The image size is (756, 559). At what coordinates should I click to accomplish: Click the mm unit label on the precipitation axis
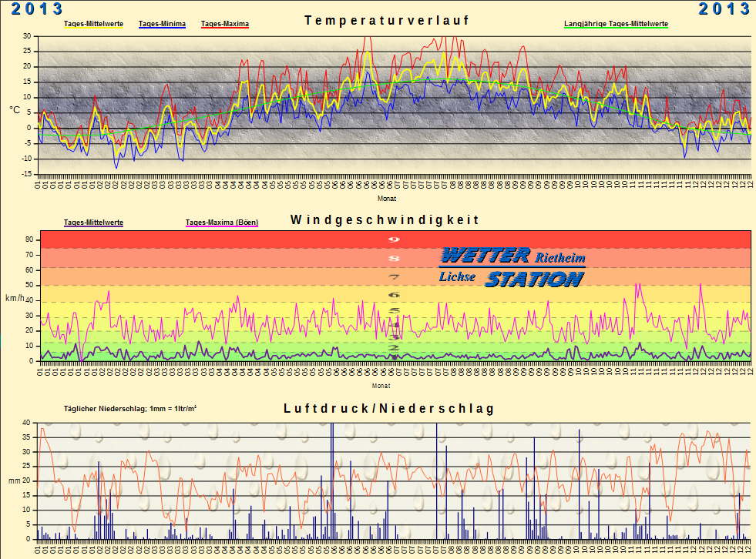(x=14, y=480)
